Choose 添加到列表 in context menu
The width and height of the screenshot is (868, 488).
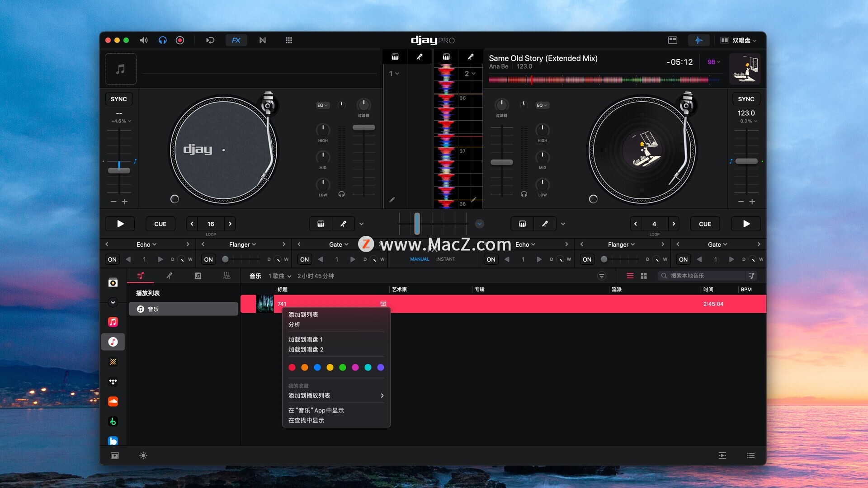[x=303, y=314]
